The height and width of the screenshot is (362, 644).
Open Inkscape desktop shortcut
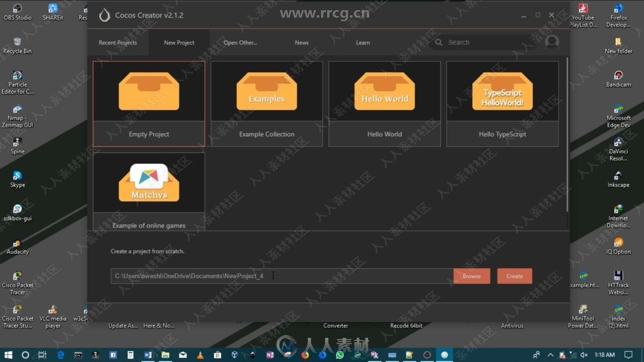pyautogui.click(x=618, y=179)
